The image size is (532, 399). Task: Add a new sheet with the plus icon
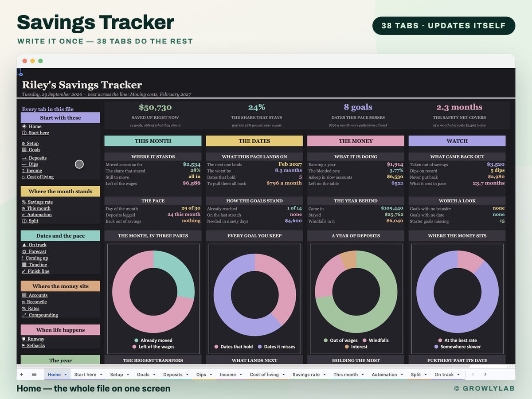[x=21, y=375]
